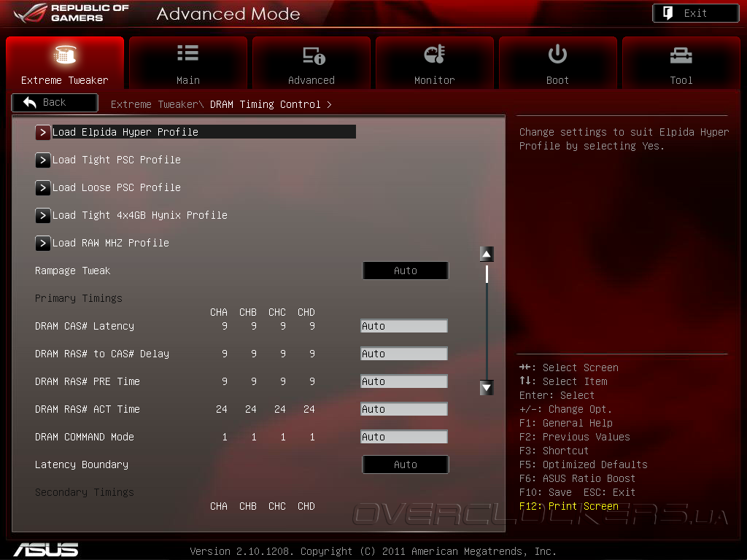Click the ASUS logo at bottom
Screen dimensions: 747x560
pos(46,550)
